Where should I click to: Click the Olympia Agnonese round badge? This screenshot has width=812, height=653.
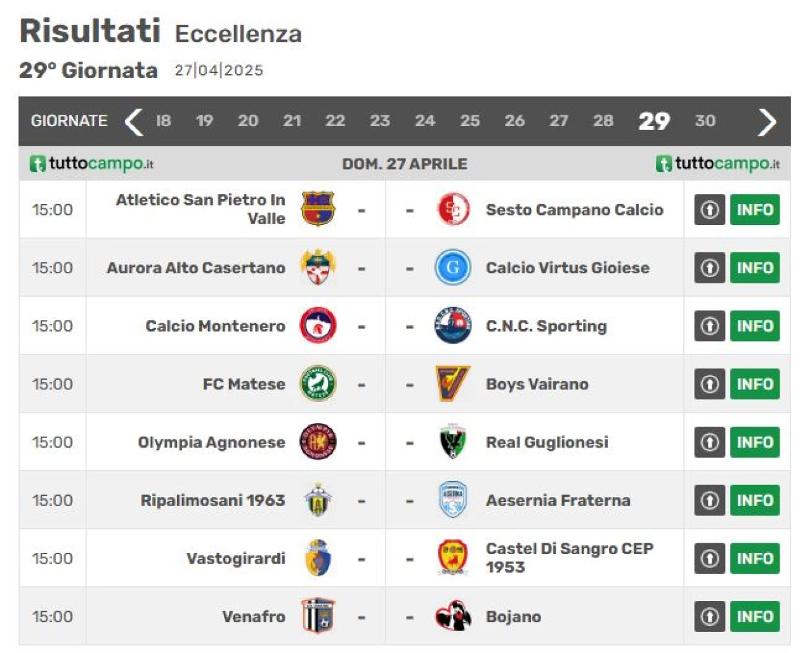point(318,442)
